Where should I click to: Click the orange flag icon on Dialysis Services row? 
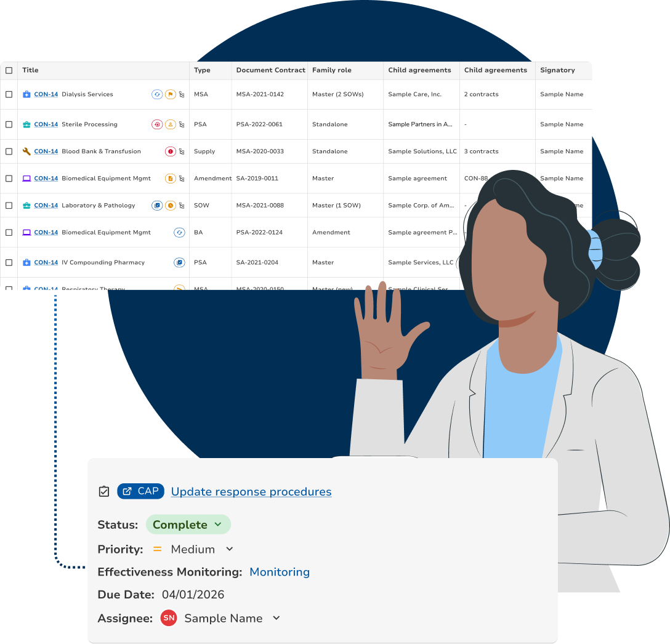[171, 94]
